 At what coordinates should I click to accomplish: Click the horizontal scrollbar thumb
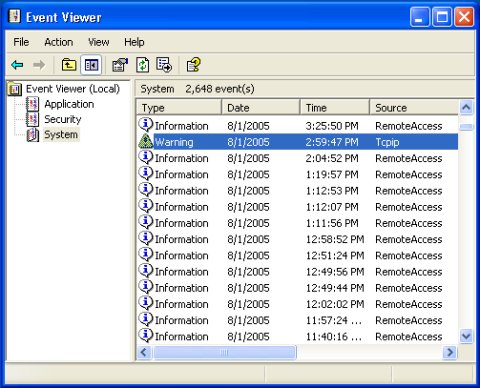[224, 352]
